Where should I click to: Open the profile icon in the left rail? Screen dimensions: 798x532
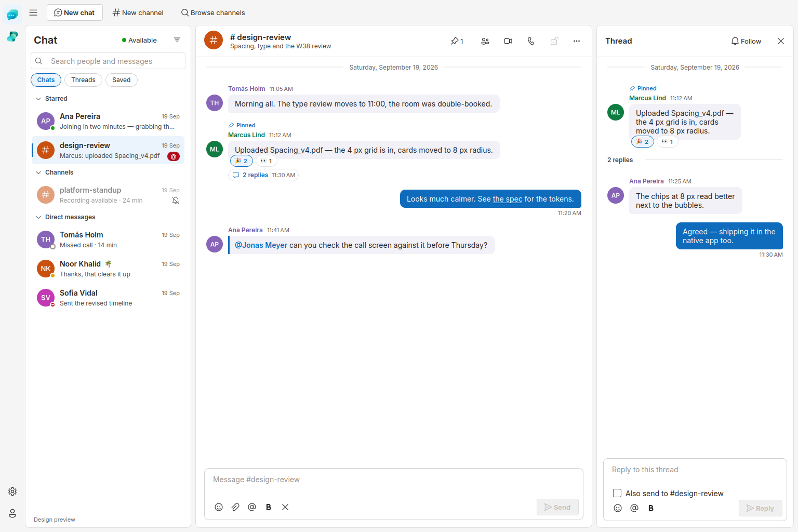pyautogui.click(x=12, y=513)
